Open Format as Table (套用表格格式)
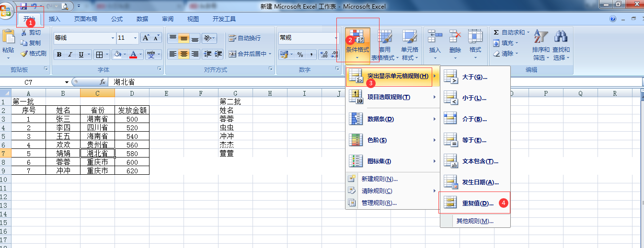This screenshot has height=248, width=644. coord(384,45)
